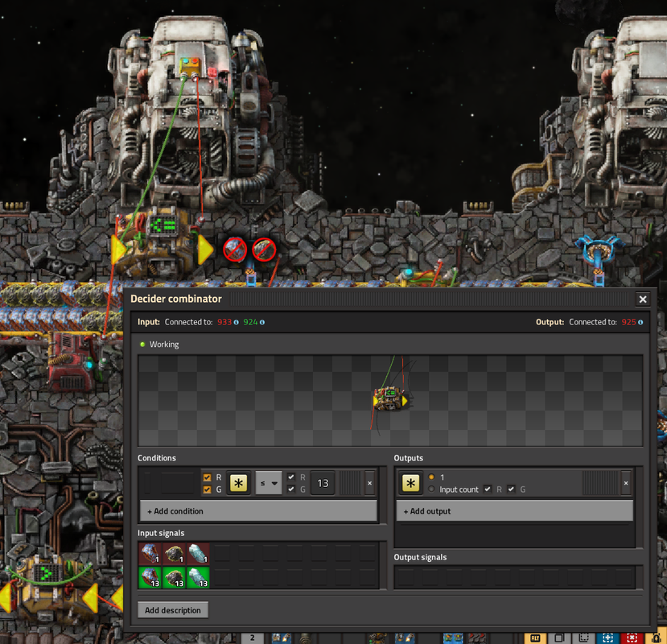The image size is (667, 644).
Task: Select output value 1 radio button
Action: click(432, 477)
